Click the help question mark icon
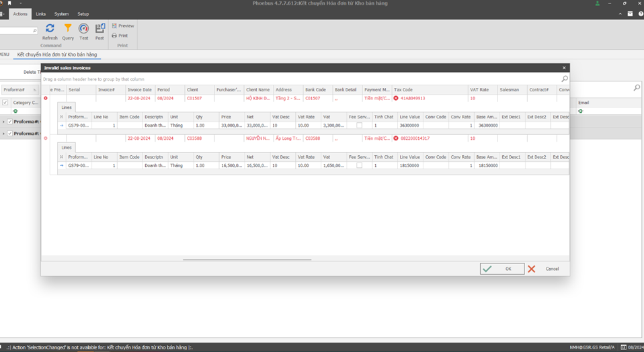The image size is (644, 352). pyautogui.click(x=641, y=13)
